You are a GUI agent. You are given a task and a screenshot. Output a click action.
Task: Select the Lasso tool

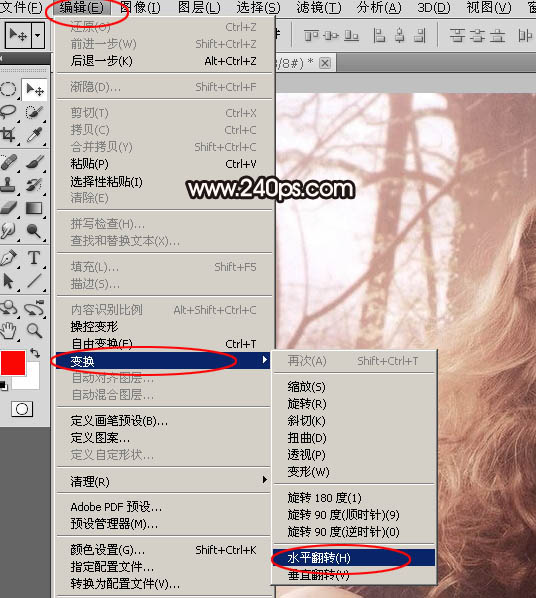tap(8, 112)
